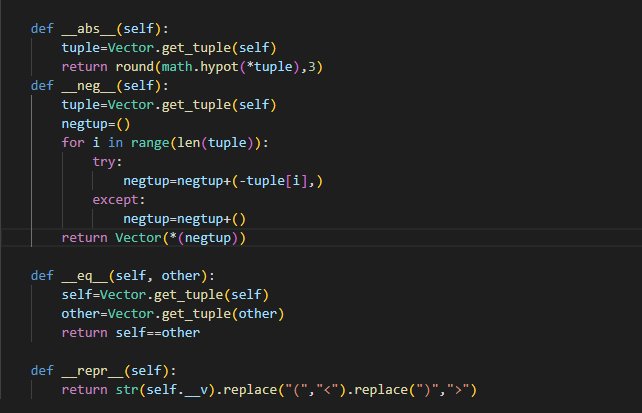Image resolution: width=642 pixels, height=413 pixels.
Task: Click 'return round(math.hypot(*tuple),3)' line
Action: pos(192,67)
